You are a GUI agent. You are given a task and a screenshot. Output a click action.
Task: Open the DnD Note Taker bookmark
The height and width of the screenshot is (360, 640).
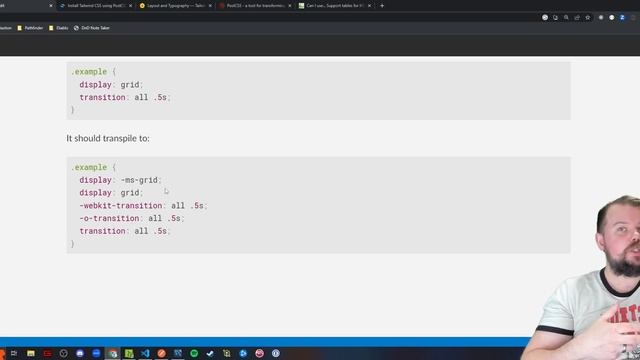coord(92,28)
